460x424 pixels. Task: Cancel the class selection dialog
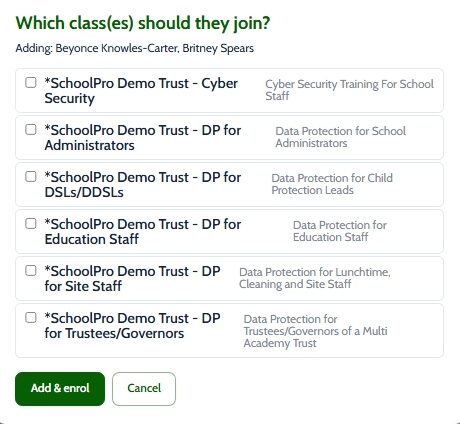(144, 389)
